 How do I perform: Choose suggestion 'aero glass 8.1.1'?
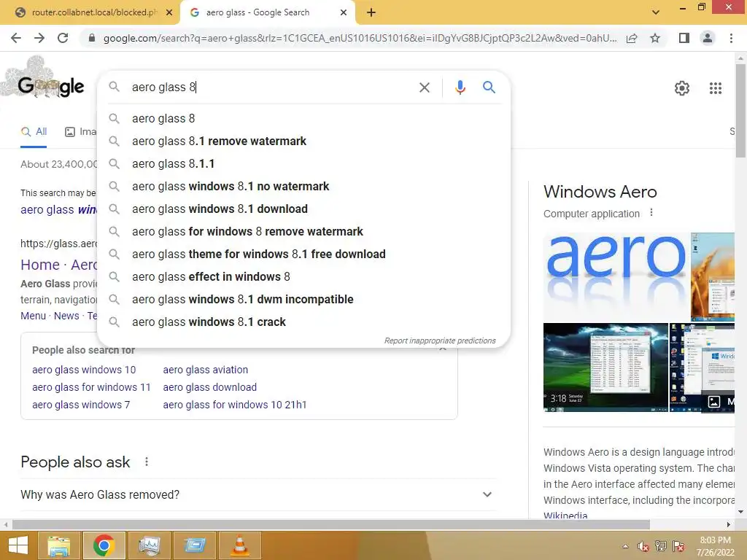[303, 164]
